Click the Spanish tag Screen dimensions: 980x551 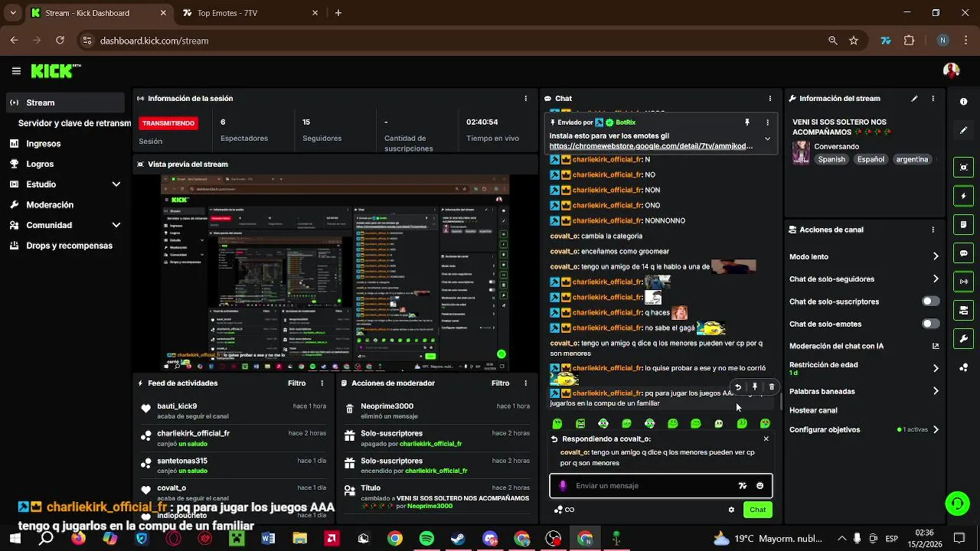click(x=831, y=160)
